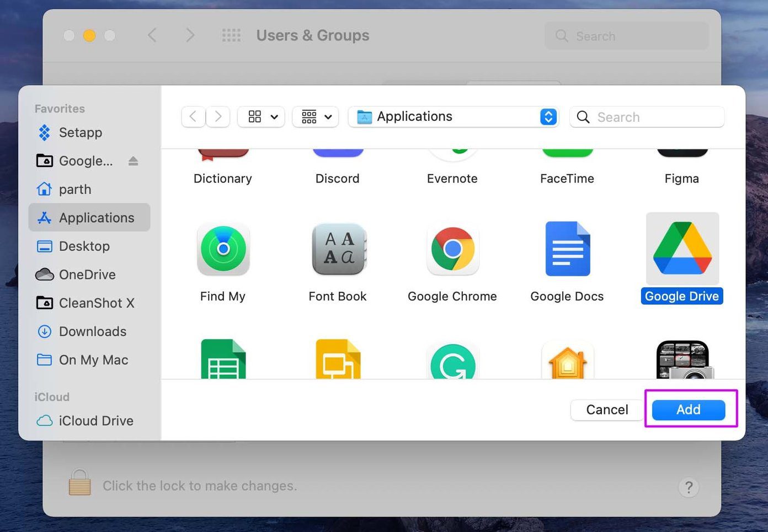768x532 pixels.
Task: Click the Discord app label
Action: coord(338,179)
